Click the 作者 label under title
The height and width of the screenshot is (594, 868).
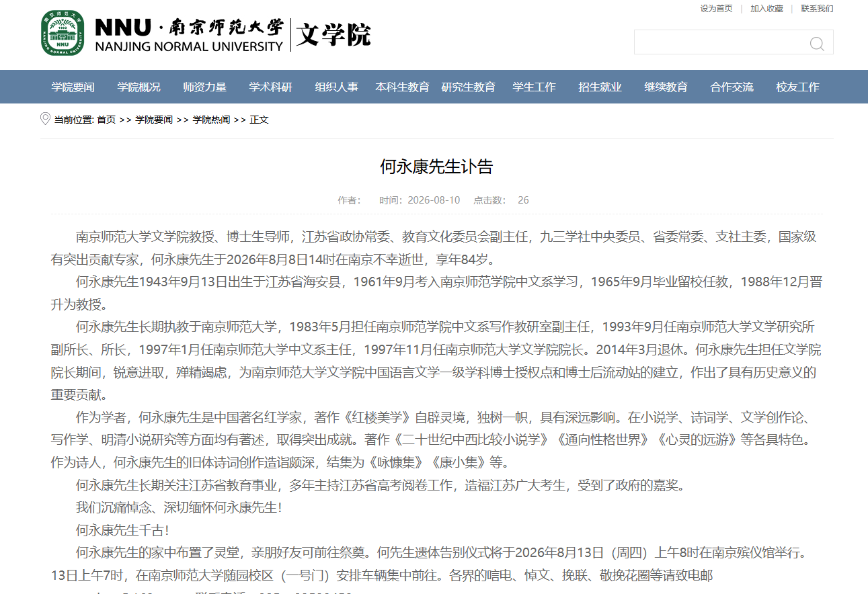click(x=350, y=200)
